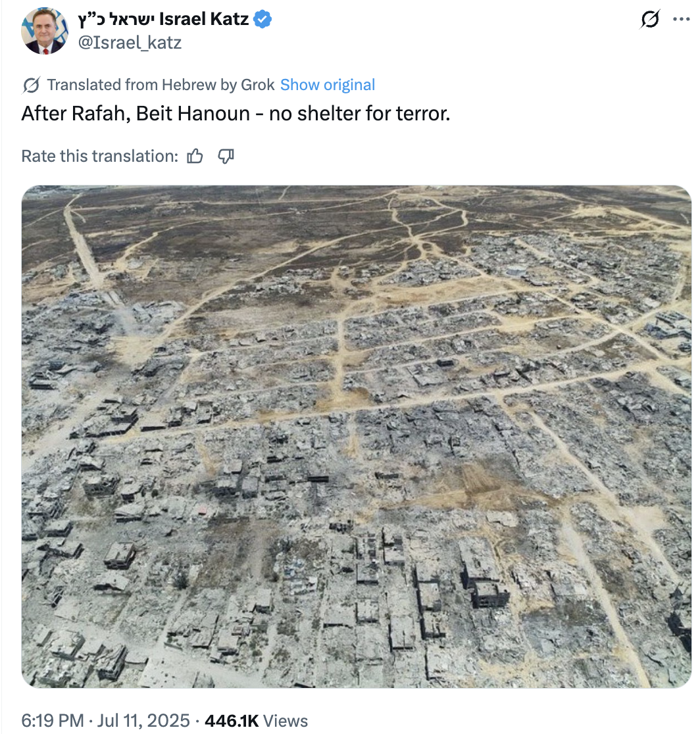Screen dimensions: 700x734
Task: Open Grok actions icon at top right
Action: tap(650, 19)
